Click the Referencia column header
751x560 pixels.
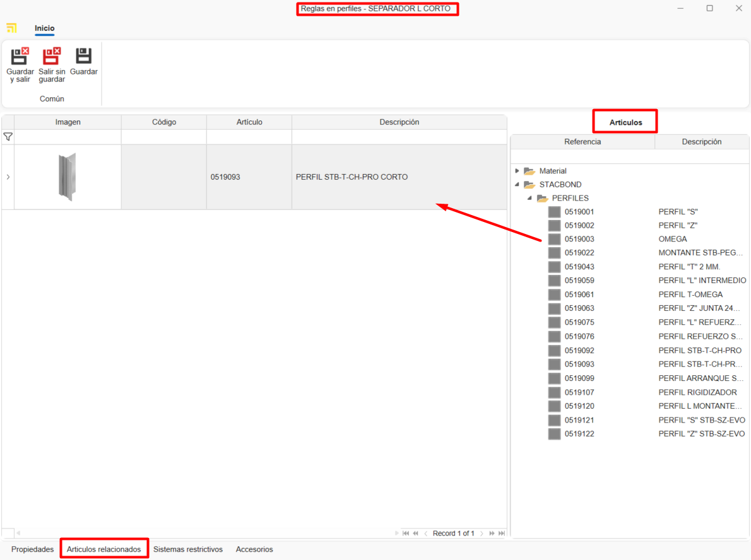[582, 142]
